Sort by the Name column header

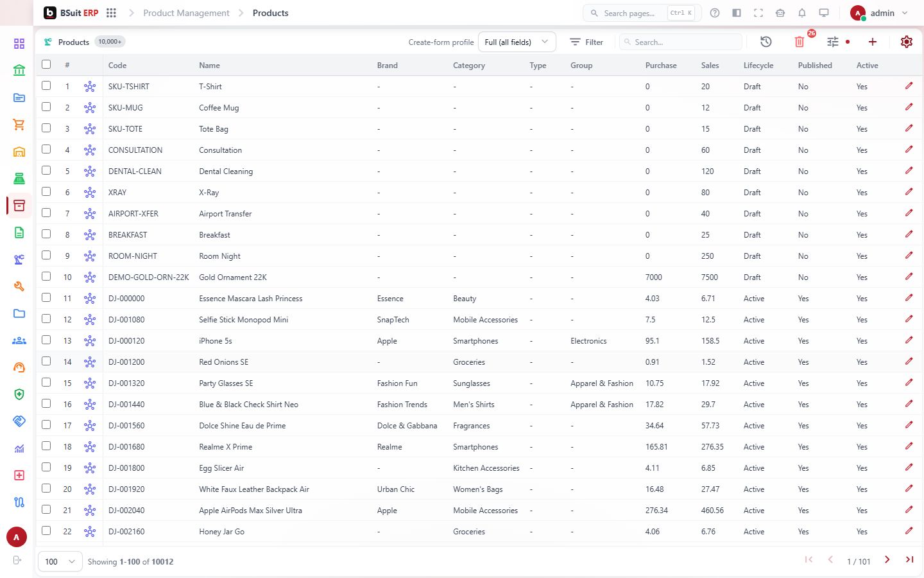click(209, 66)
